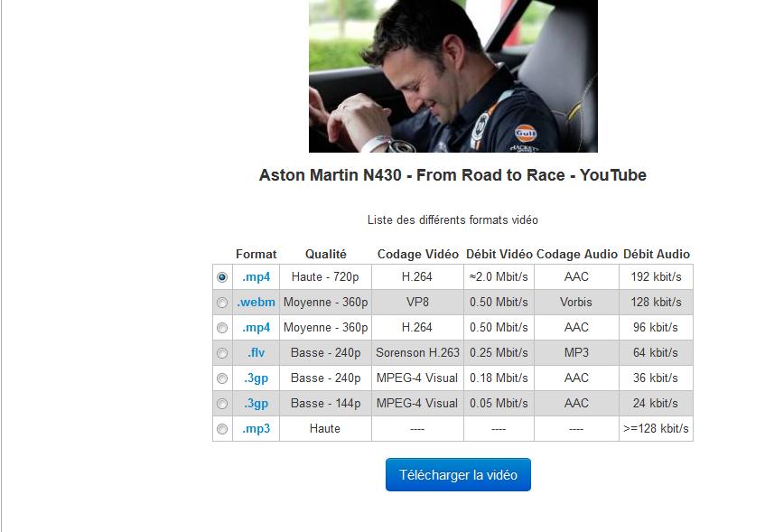Pick the .flv Basse 240p radio button
The image size is (765, 532).
tap(222, 353)
